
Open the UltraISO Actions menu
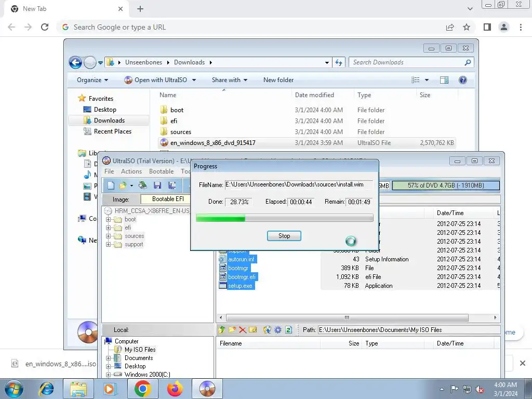click(x=131, y=171)
